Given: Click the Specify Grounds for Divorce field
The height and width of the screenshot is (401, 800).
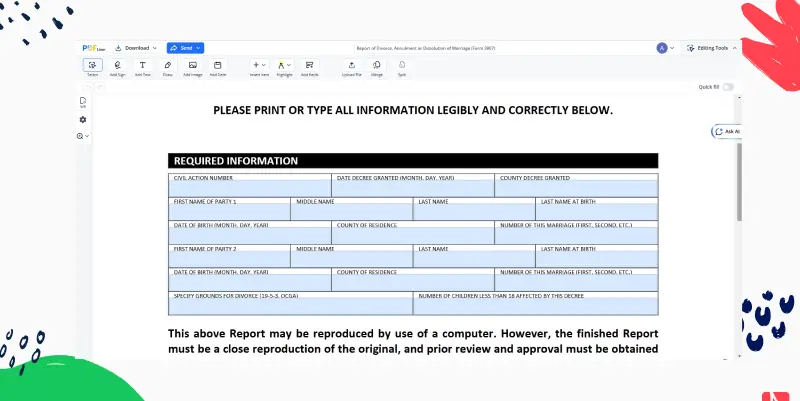Looking at the screenshot, I should point(290,304).
